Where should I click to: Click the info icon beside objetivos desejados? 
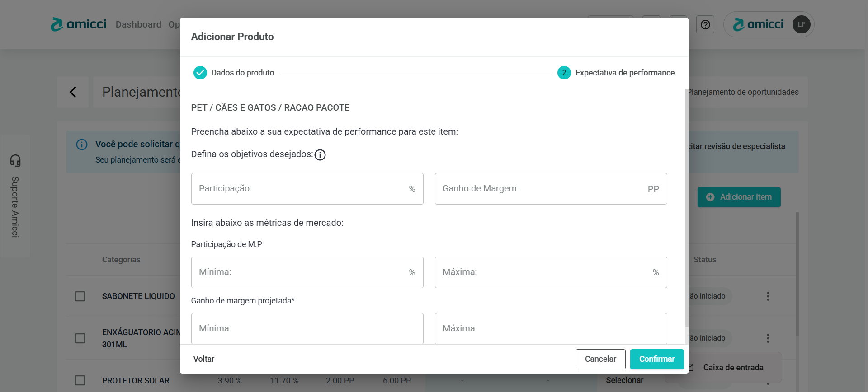320,155
